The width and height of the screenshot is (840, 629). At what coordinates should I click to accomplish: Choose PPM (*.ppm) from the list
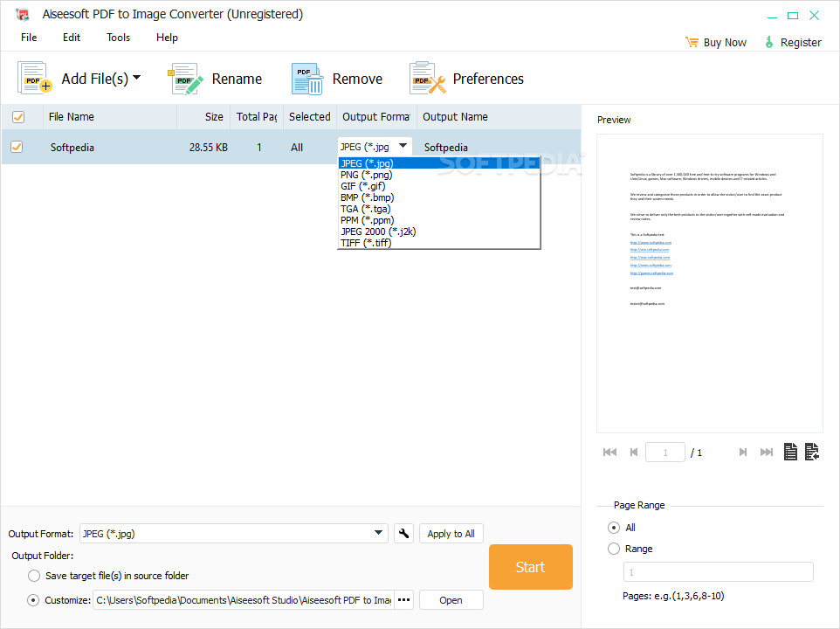(x=439, y=219)
